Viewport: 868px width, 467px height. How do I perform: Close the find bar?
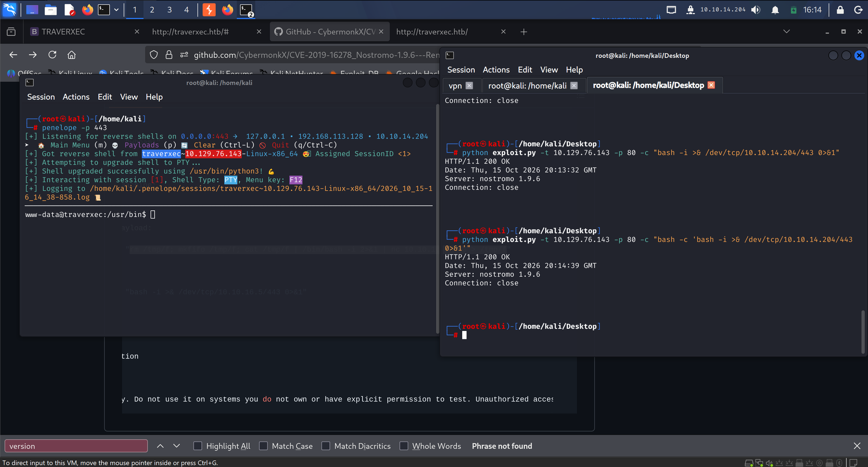tap(857, 446)
